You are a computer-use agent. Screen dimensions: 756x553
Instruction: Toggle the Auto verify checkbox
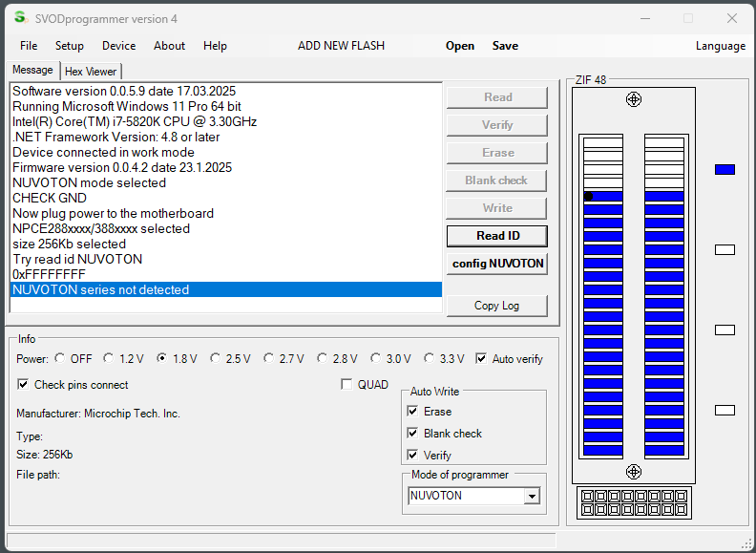point(481,359)
